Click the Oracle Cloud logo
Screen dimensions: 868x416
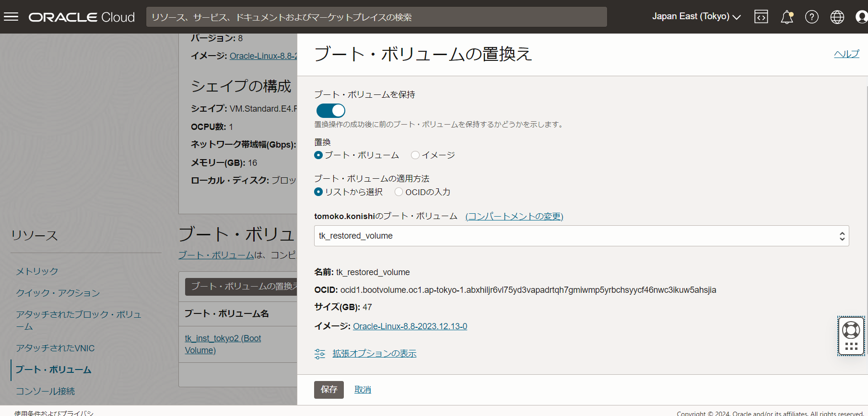(82, 17)
